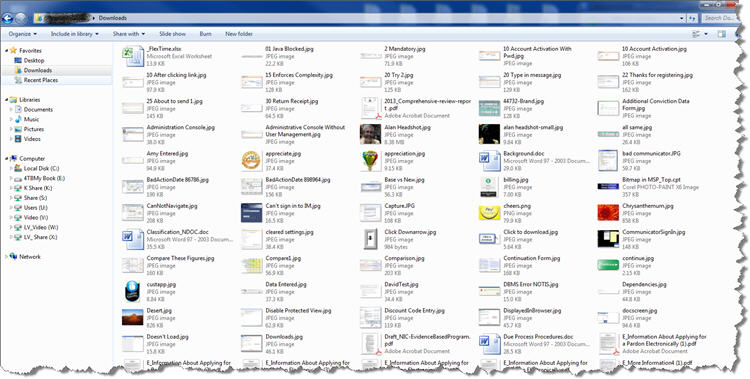
Task: Click the Back navigation arrow button
Action: pyautogui.click(x=7, y=18)
